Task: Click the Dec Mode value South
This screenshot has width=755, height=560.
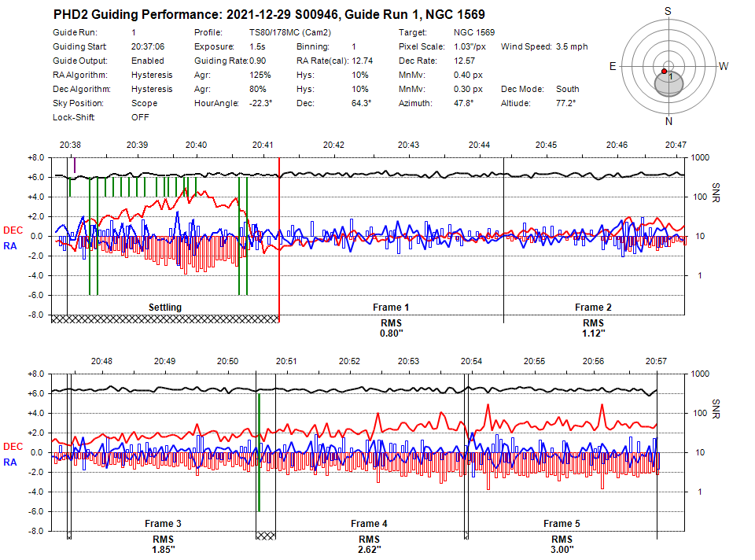Action: point(567,89)
